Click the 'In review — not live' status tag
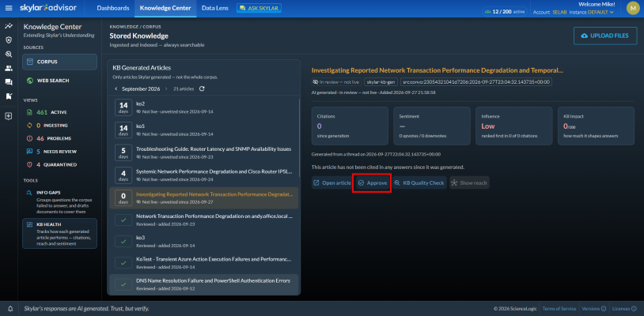The width and height of the screenshot is (644, 316). pos(336,82)
